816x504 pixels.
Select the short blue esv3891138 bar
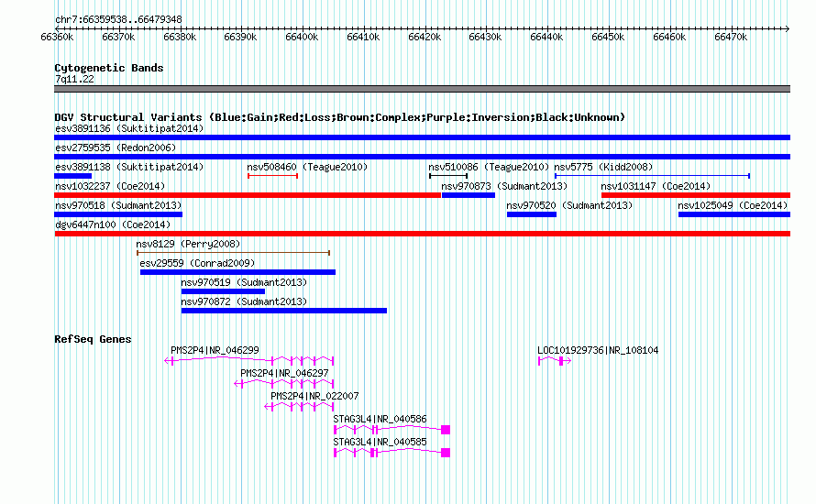[x=72, y=176]
